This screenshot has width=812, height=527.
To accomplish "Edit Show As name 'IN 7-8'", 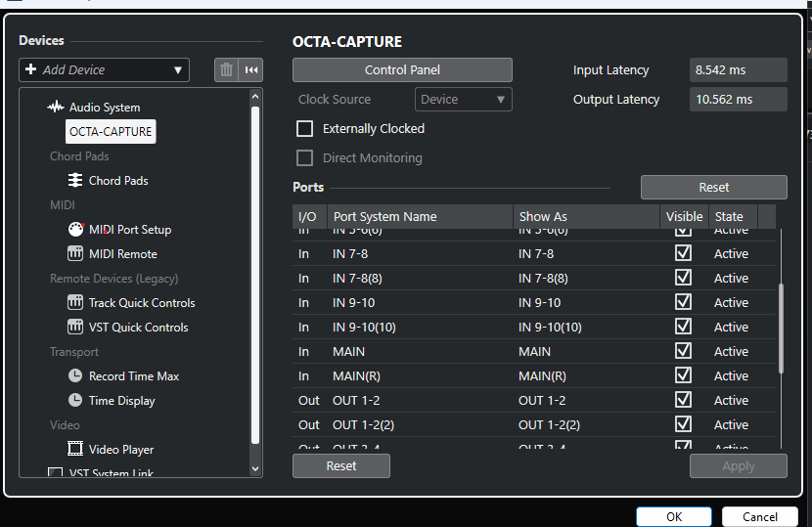I will [x=536, y=253].
